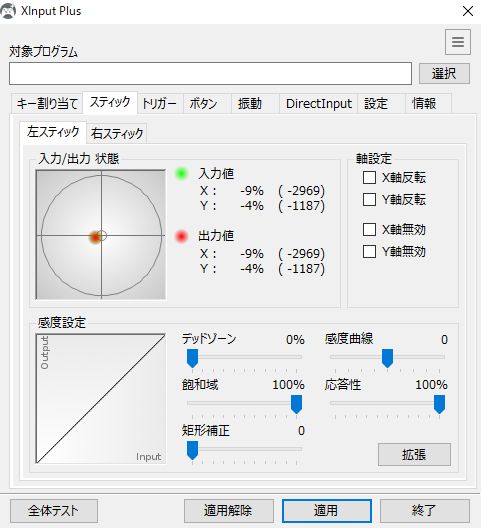Click 全体テスト button
This screenshot has width=481, height=528.
[x=54, y=510]
